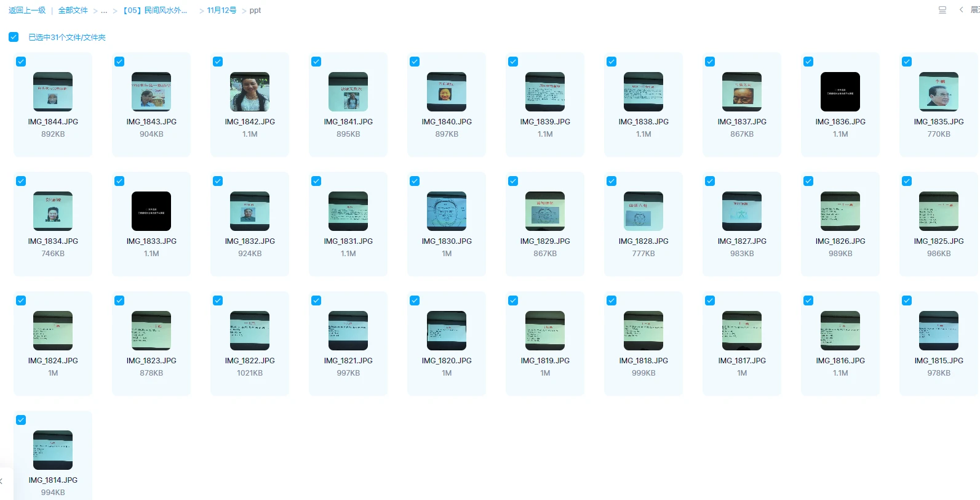The height and width of the screenshot is (500, 980).
Task: Navigate to the 11月12号 breadcrumb folder
Action: (221, 10)
